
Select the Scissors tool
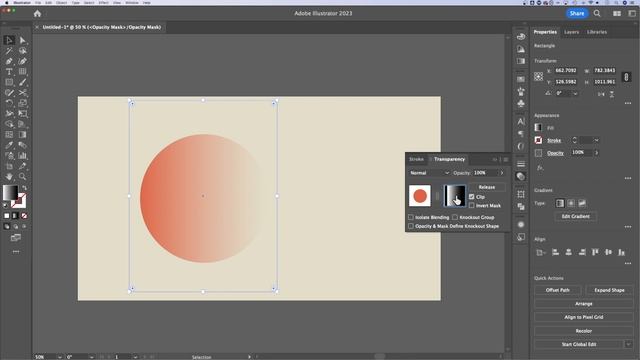pos(22,93)
